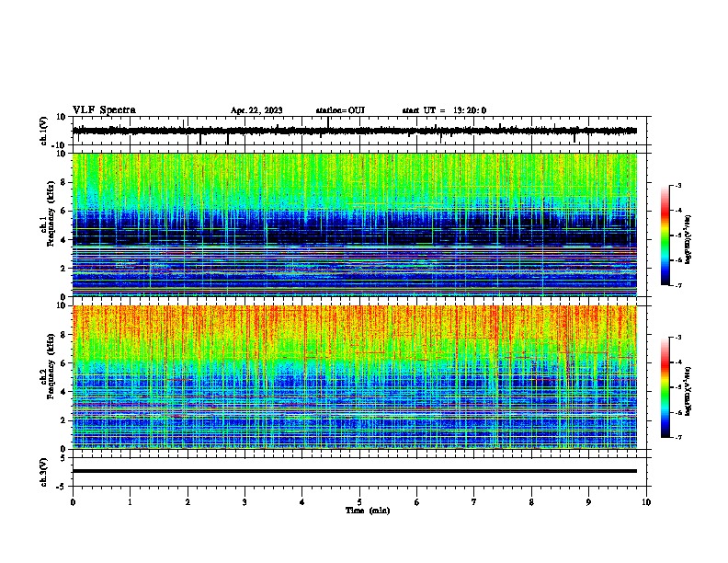Click the "ch.3(V)" axis label
The image size is (728, 563).
pos(44,472)
